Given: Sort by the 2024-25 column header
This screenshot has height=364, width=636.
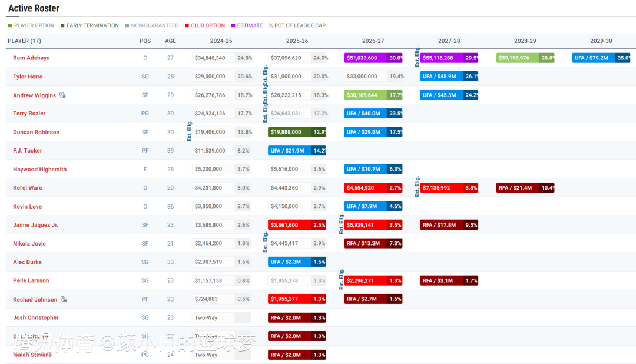Looking at the screenshot, I should pos(221,41).
